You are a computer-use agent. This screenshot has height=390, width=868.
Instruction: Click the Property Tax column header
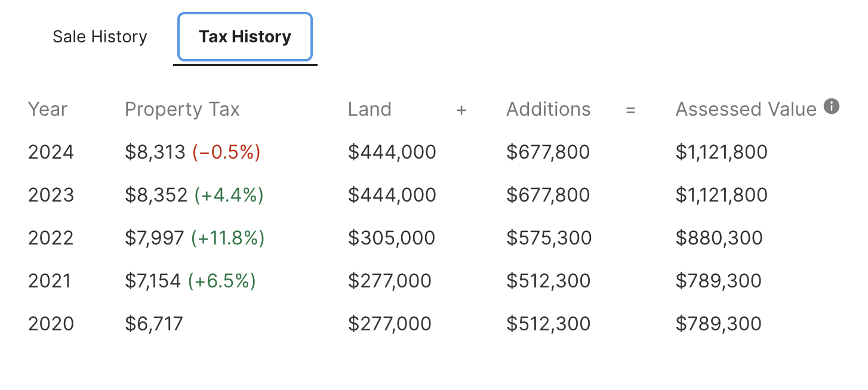(x=182, y=110)
